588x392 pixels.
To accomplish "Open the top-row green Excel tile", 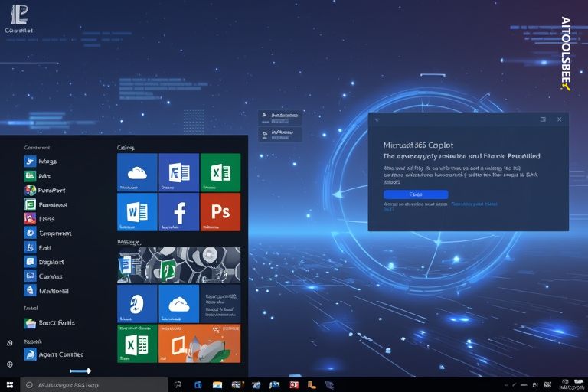I will [x=220, y=172].
